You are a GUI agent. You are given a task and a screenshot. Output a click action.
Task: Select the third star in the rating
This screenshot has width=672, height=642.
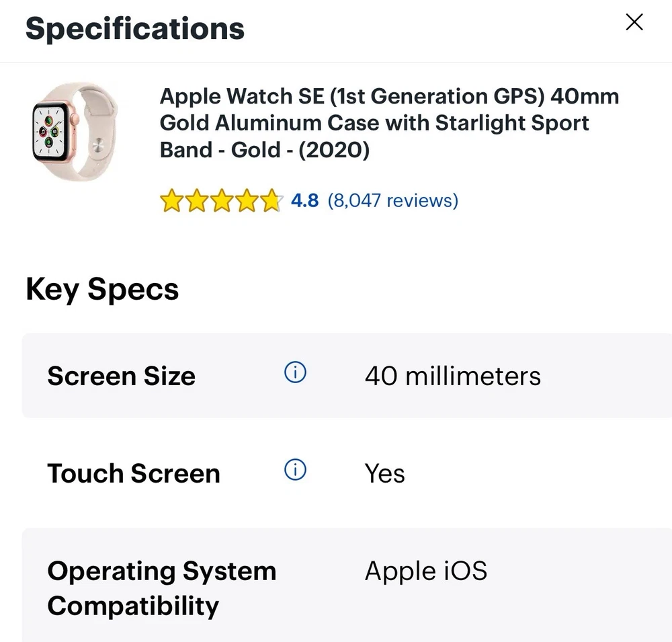(x=221, y=200)
